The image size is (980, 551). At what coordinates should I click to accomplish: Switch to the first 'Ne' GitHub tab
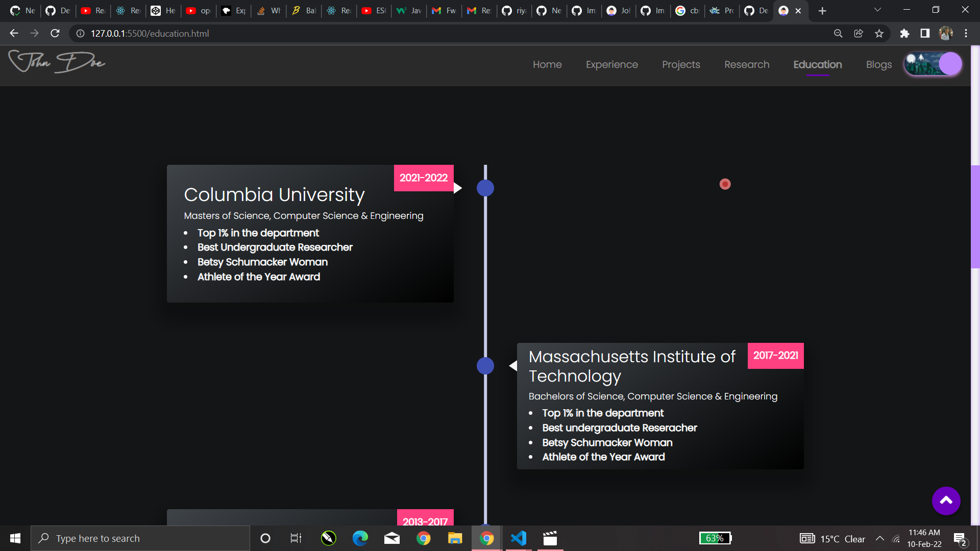pos(22,11)
